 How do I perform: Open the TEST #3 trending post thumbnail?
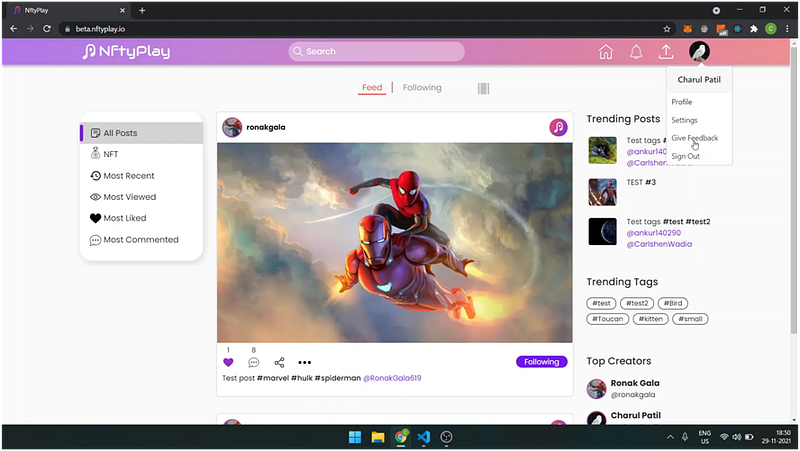(603, 192)
